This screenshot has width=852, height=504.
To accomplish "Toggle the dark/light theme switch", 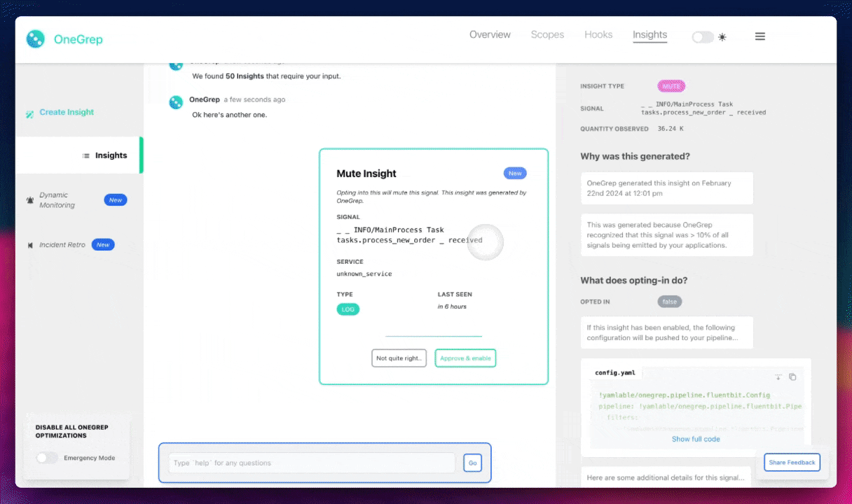I will 702,37.
